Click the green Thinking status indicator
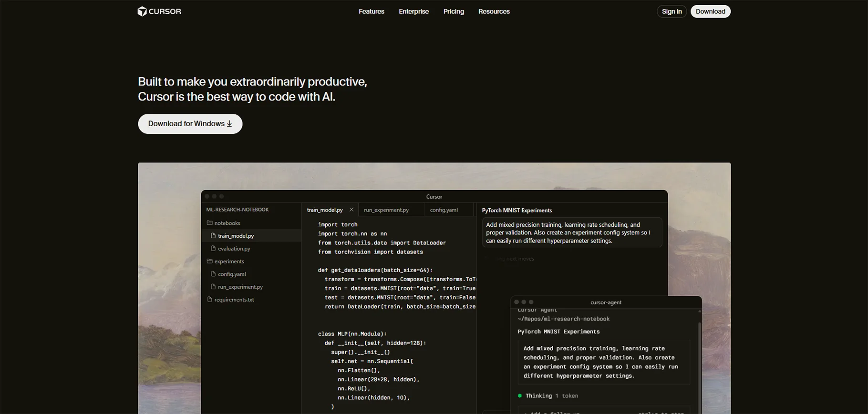The width and height of the screenshot is (868, 414). pyautogui.click(x=520, y=396)
